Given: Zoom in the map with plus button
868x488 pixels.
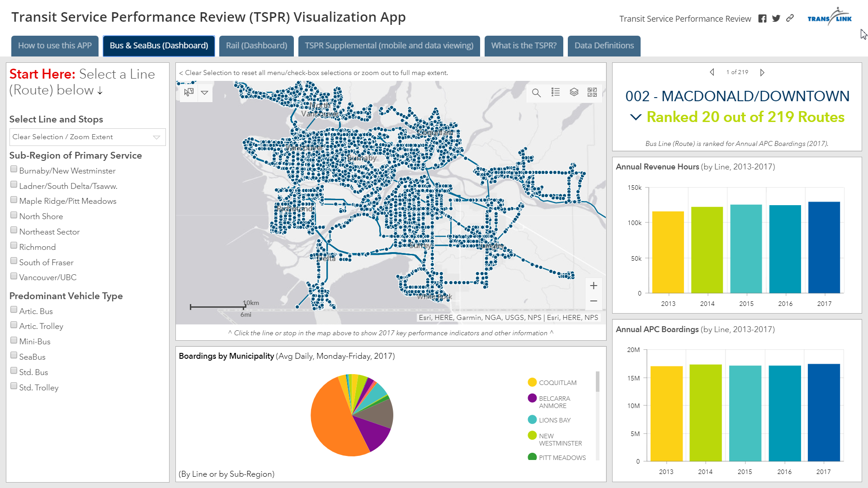Looking at the screenshot, I should point(594,286).
